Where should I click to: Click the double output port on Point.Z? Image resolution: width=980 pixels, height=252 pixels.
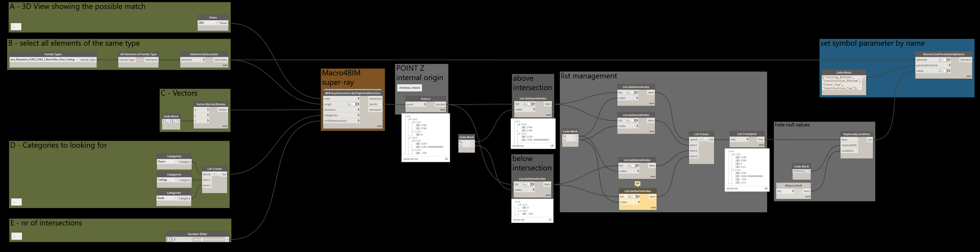tap(440, 105)
